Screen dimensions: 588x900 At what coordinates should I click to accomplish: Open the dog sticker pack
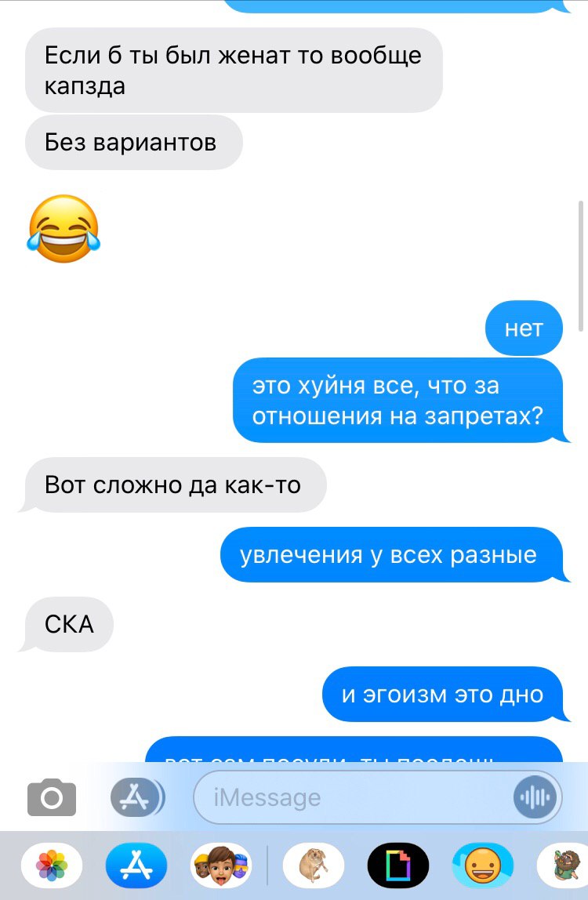(x=314, y=865)
